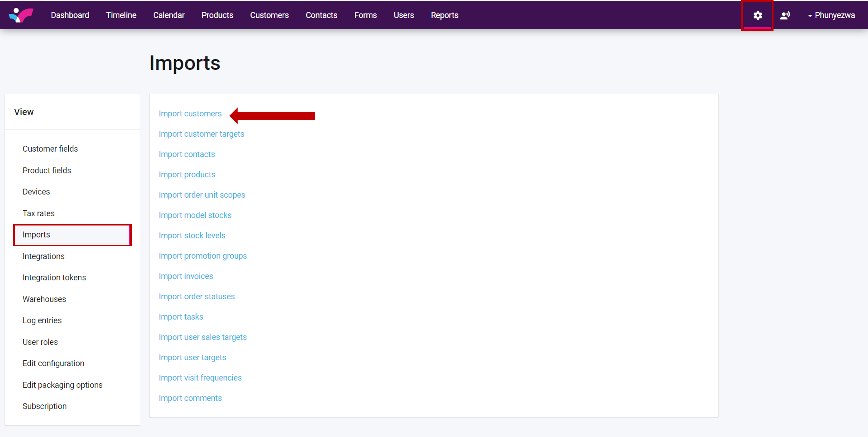The height and width of the screenshot is (437, 868).
Task: Open Integration tokens sidebar item
Action: [54, 278]
